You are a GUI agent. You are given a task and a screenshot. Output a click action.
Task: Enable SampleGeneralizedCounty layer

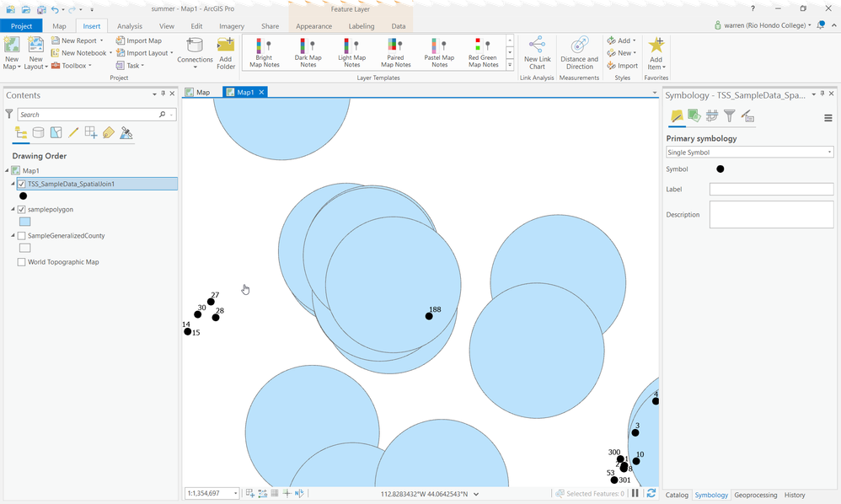coord(21,236)
